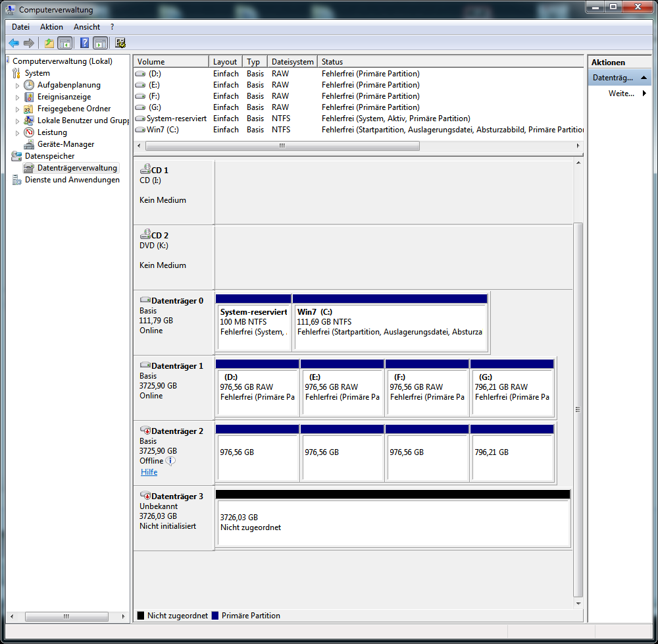Image resolution: width=658 pixels, height=644 pixels.
Task: Click the CD 2 DVD drive icon
Action: coord(145,234)
